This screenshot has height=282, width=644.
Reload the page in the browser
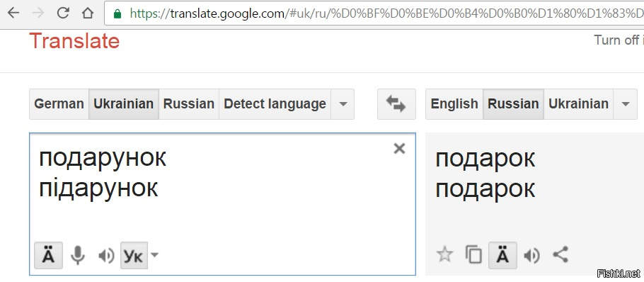[x=63, y=13]
